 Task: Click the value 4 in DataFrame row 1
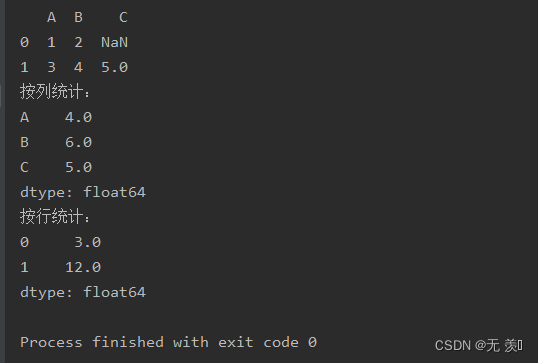pyautogui.click(x=79, y=67)
